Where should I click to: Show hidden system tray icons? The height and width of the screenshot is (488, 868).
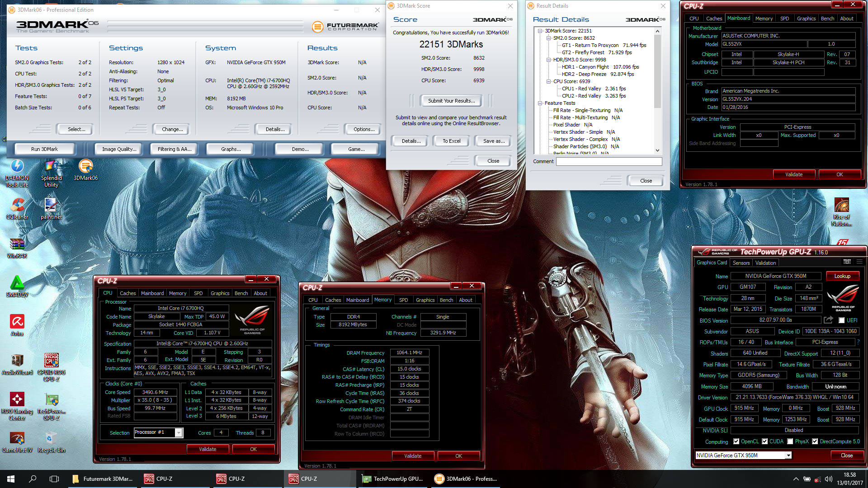[796, 479]
